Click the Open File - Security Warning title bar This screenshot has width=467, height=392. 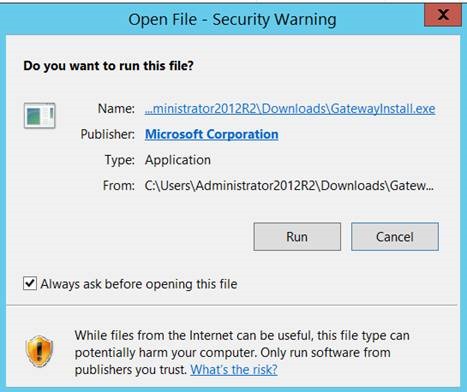232,19
